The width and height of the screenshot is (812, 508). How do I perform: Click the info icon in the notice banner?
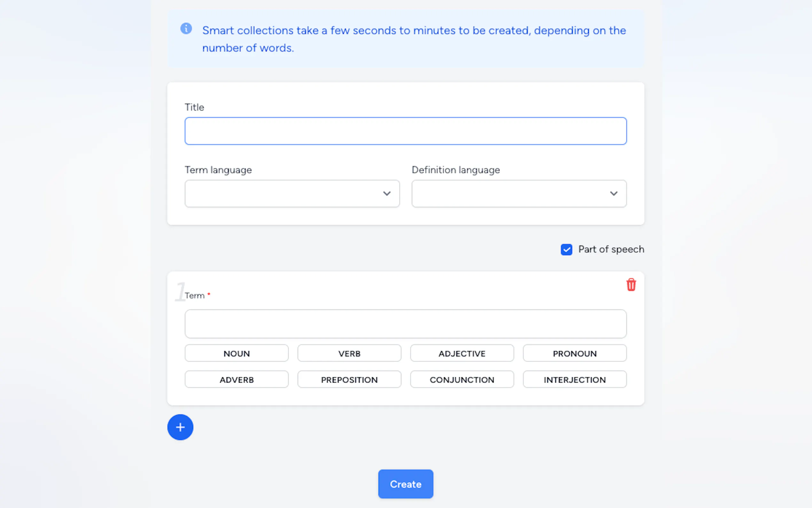(x=186, y=28)
